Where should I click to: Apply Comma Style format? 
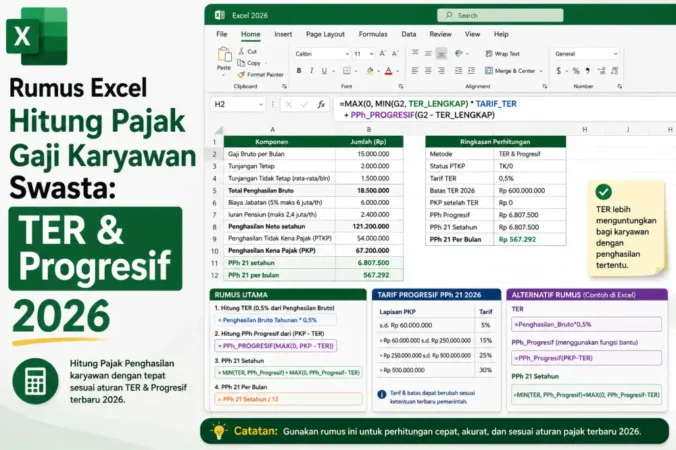point(588,71)
